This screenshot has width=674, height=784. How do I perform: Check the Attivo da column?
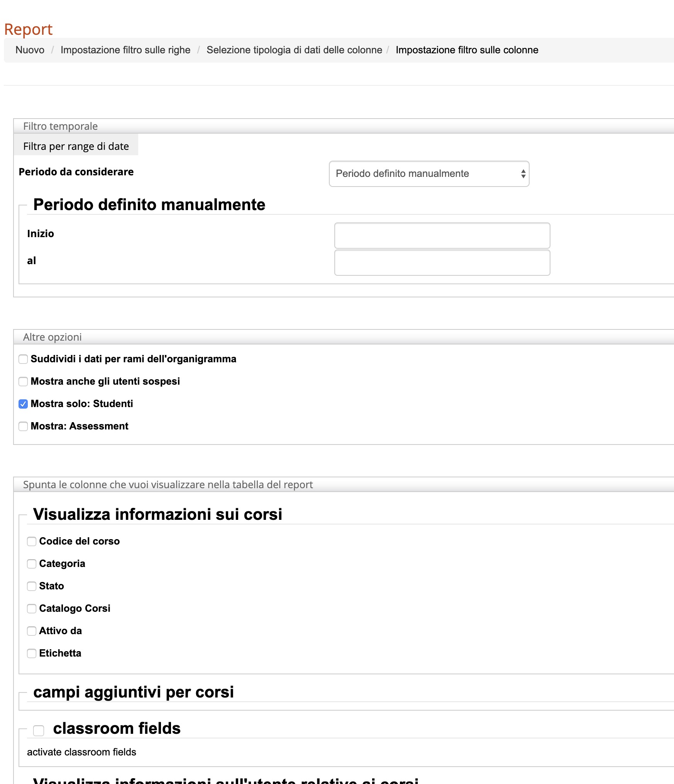pyautogui.click(x=32, y=631)
